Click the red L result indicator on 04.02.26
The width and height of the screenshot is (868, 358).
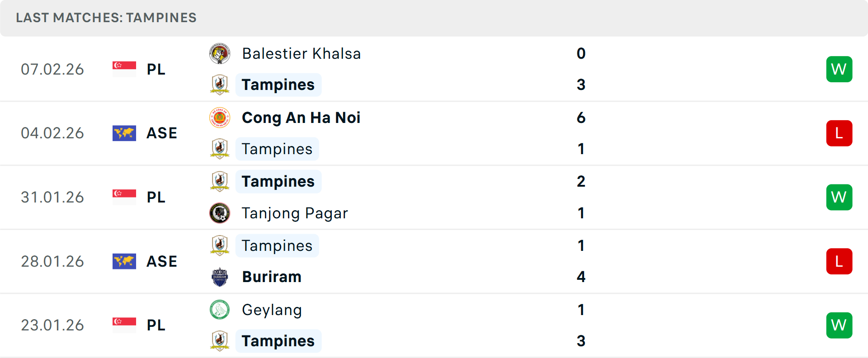coord(839,133)
